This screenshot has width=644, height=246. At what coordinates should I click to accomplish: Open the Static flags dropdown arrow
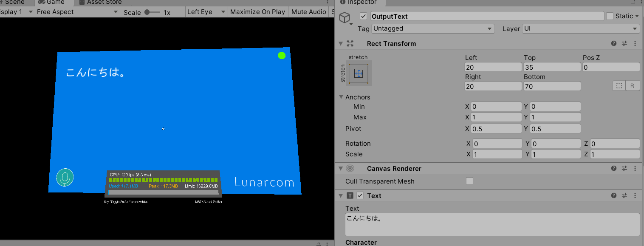tap(637, 16)
